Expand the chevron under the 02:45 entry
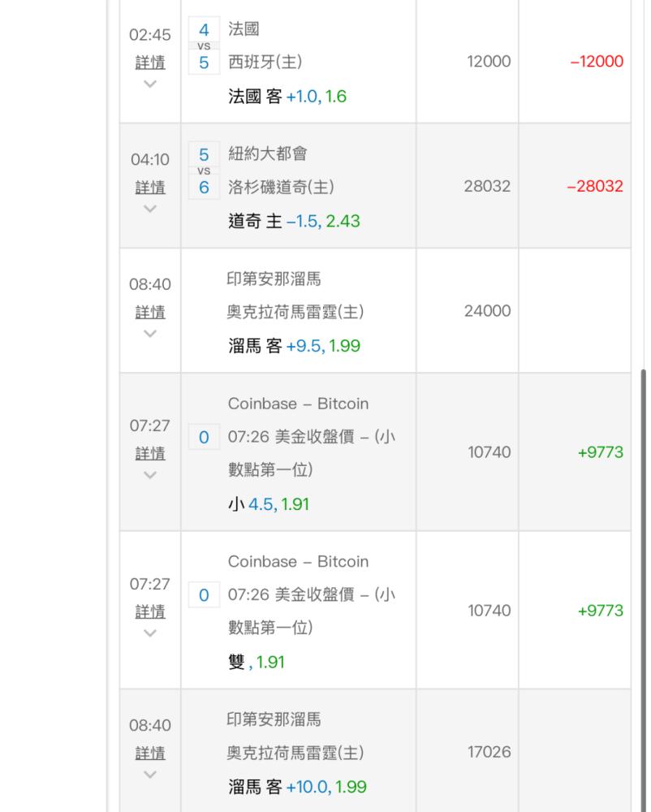The width and height of the screenshot is (651, 812). 150,84
